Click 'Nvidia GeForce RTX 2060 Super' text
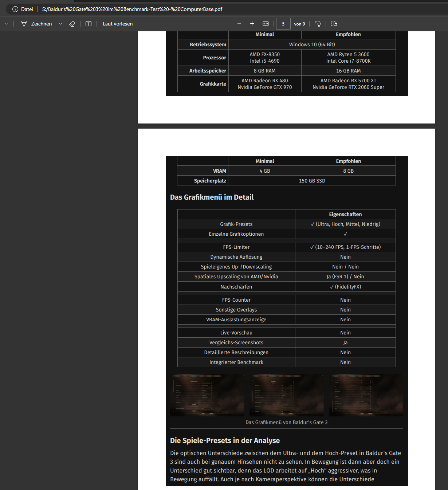 (x=348, y=87)
